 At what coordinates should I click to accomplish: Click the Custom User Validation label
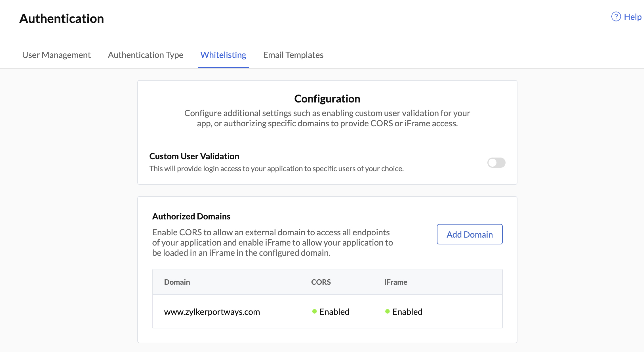coord(194,156)
